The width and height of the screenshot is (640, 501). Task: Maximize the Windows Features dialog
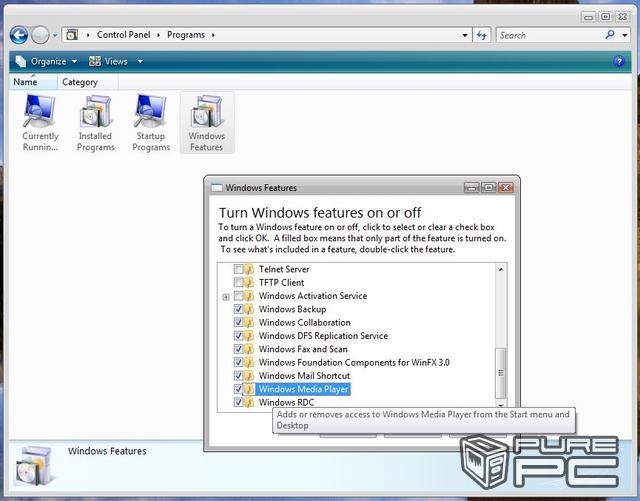coord(489,187)
